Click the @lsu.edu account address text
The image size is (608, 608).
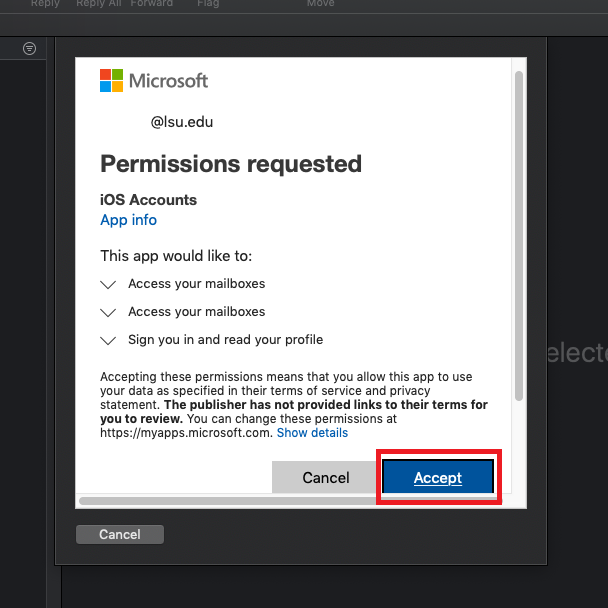(x=182, y=122)
